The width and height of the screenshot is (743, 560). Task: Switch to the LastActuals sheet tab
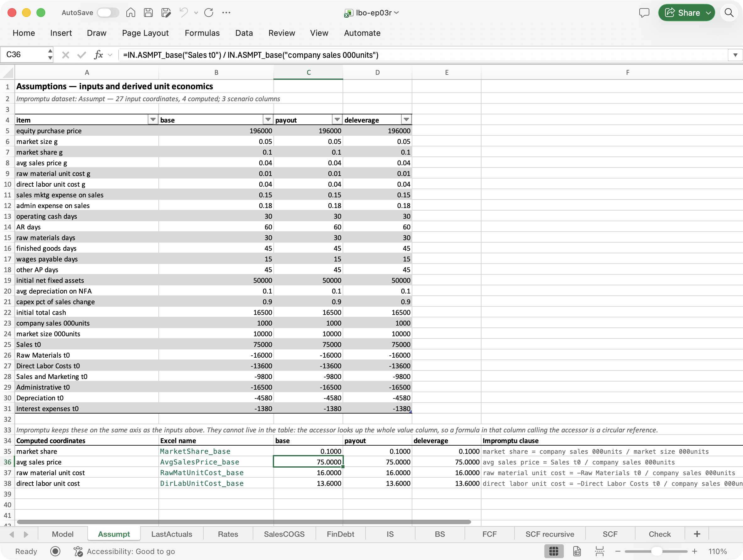tap(172, 534)
